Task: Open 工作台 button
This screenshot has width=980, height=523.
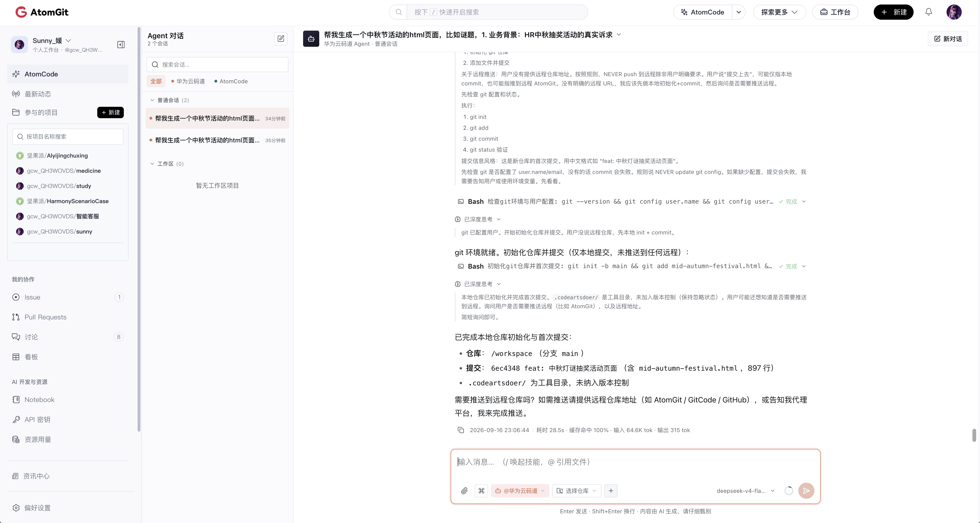Action: point(835,12)
